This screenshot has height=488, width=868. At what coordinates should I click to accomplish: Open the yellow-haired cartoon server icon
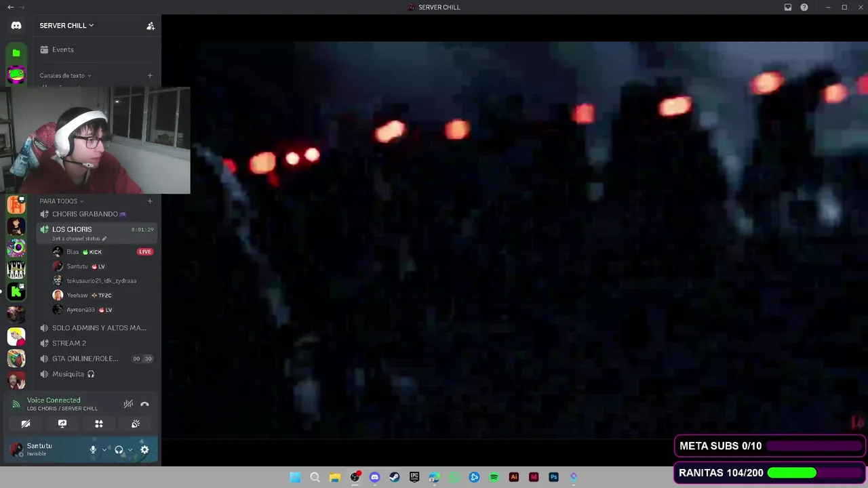[x=16, y=336]
